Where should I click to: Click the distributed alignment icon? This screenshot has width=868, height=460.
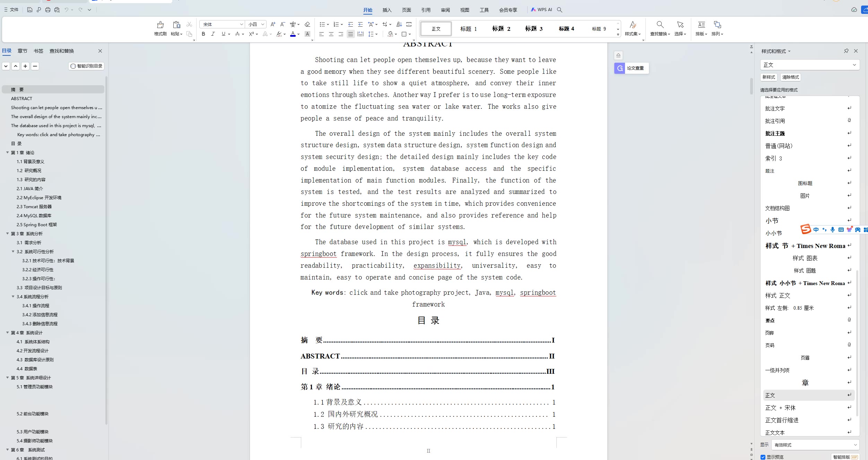point(361,34)
